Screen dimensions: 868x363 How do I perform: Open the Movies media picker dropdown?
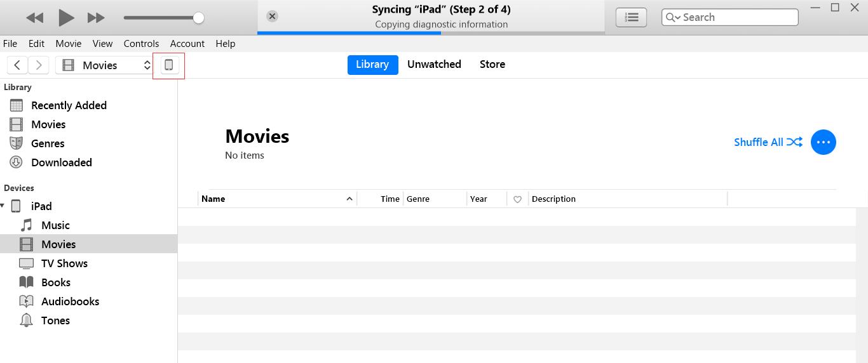pyautogui.click(x=104, y=65)
